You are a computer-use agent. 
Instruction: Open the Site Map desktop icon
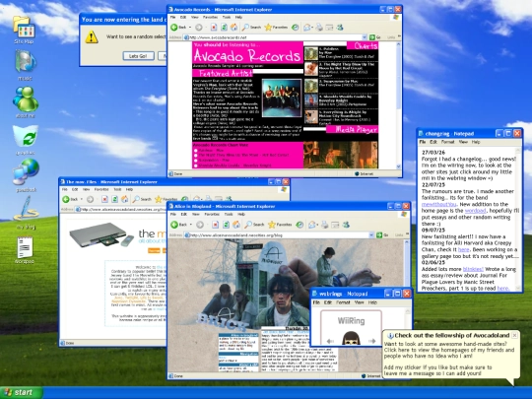tap(24, 30)
